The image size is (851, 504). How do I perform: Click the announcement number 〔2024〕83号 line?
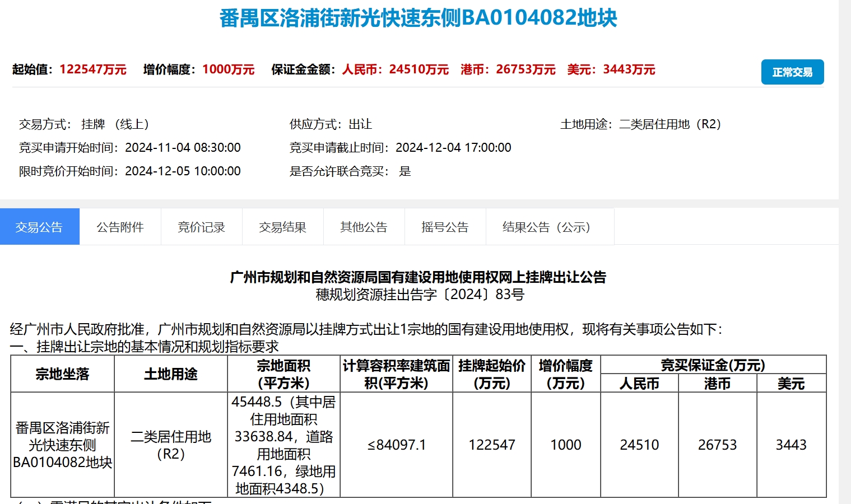[x=420, y=295]
